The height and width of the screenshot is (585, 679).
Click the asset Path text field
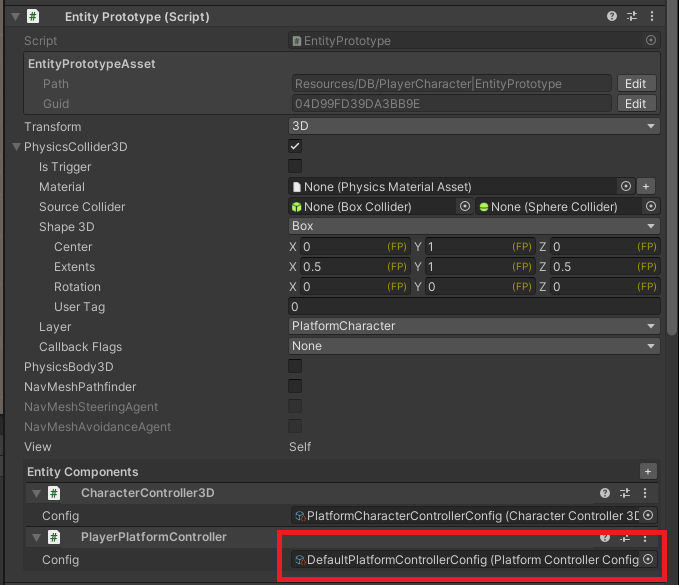pos(452,84)
